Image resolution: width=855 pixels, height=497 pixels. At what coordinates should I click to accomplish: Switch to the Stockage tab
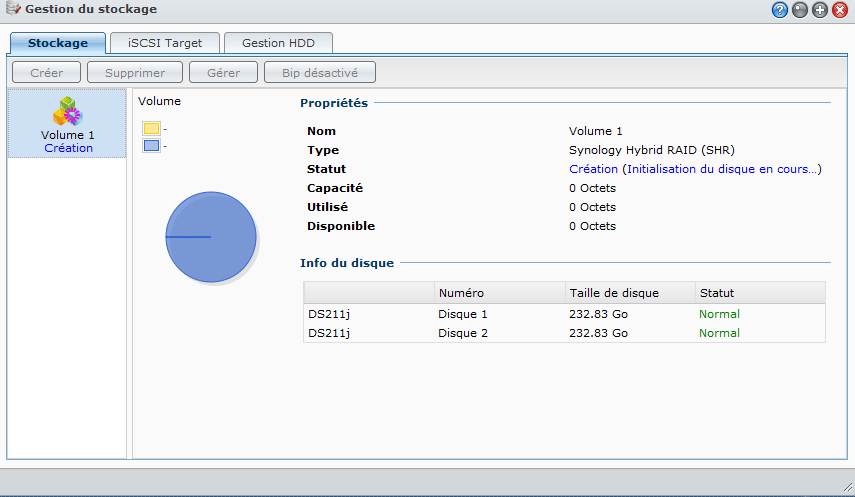[58, 43]
